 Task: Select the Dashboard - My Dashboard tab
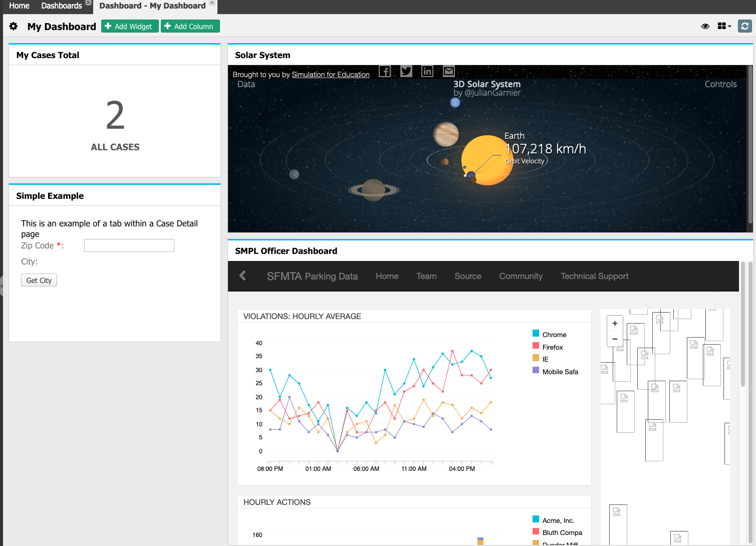pos(152,6)
